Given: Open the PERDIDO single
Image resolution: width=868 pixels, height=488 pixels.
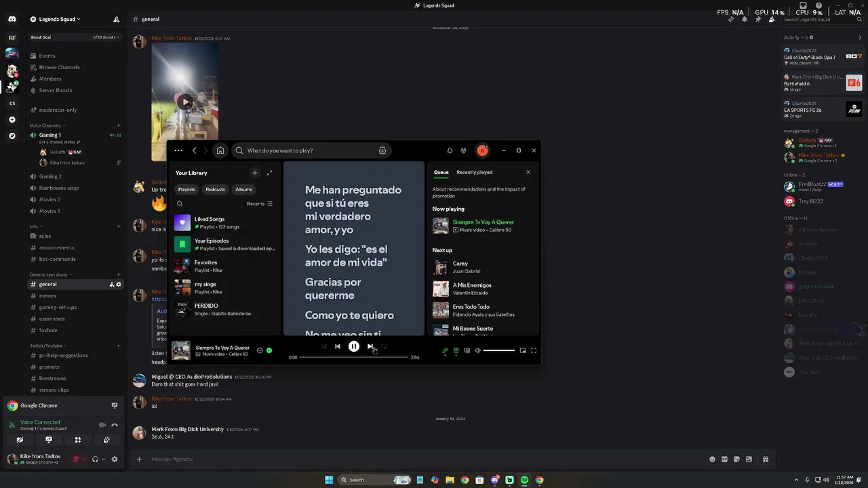Looking at the screenshot, I should [225, 309].
